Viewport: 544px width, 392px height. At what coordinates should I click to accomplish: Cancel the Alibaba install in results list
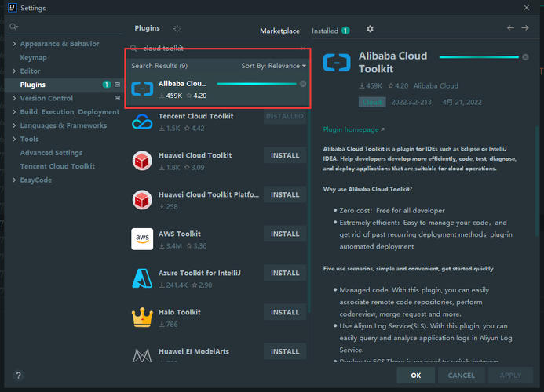pos(303,84)
